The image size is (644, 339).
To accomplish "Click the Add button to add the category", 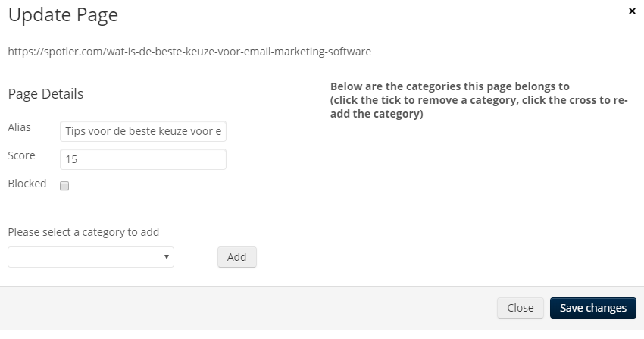I will [237, 257].
